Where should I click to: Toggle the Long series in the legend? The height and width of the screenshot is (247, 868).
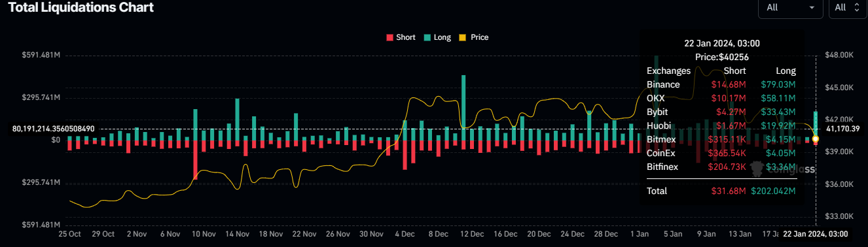tap(437, 37)
